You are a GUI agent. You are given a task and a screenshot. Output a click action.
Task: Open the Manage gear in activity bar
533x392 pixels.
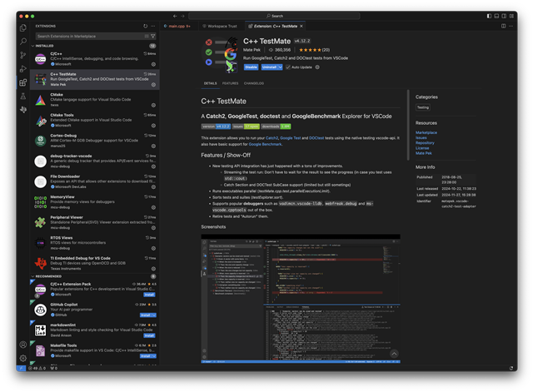click(23, 358)
